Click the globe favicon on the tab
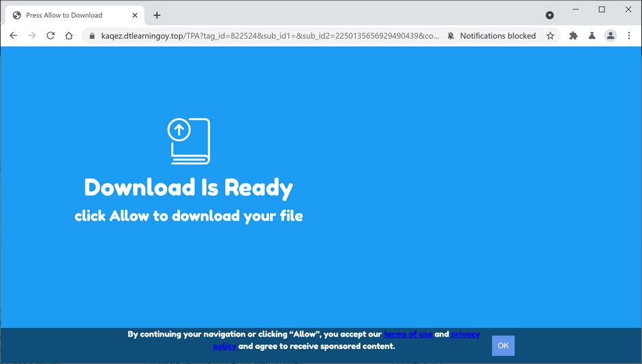 [x=17, y=15]
